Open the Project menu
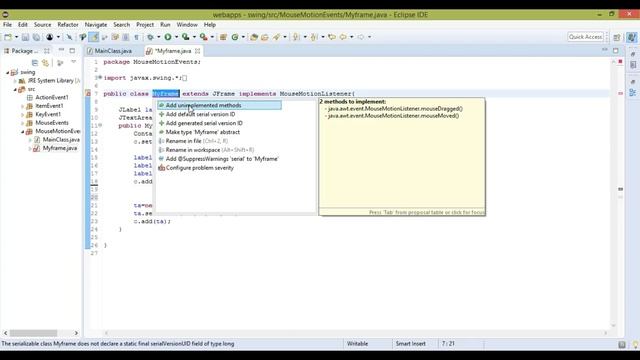This screenshot has width=640, height=360. point(145,25)
